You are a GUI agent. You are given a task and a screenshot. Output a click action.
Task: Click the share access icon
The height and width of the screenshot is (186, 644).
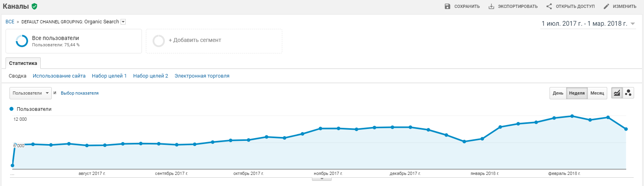point(549,6)
